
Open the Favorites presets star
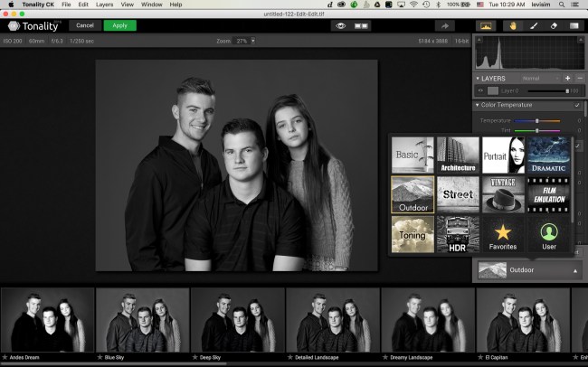pos(503,234)
